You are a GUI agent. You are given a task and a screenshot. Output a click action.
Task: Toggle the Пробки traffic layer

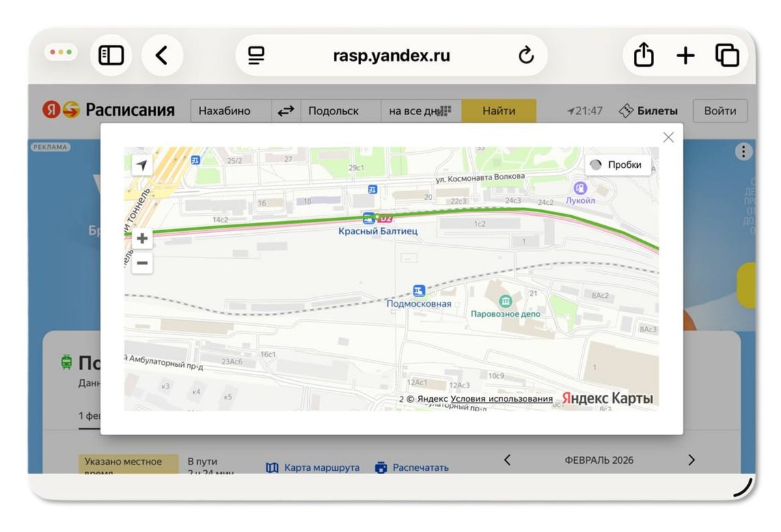(617, 165)
